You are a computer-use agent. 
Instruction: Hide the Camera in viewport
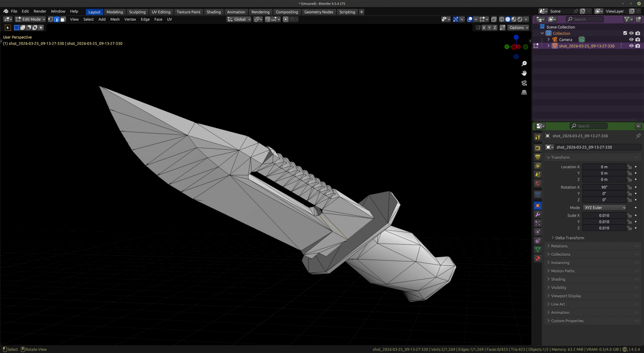(631, 40)
